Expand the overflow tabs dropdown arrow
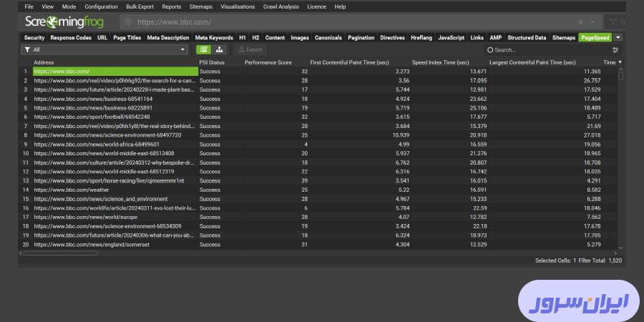644x322 pixels. [x=618, y=37]
